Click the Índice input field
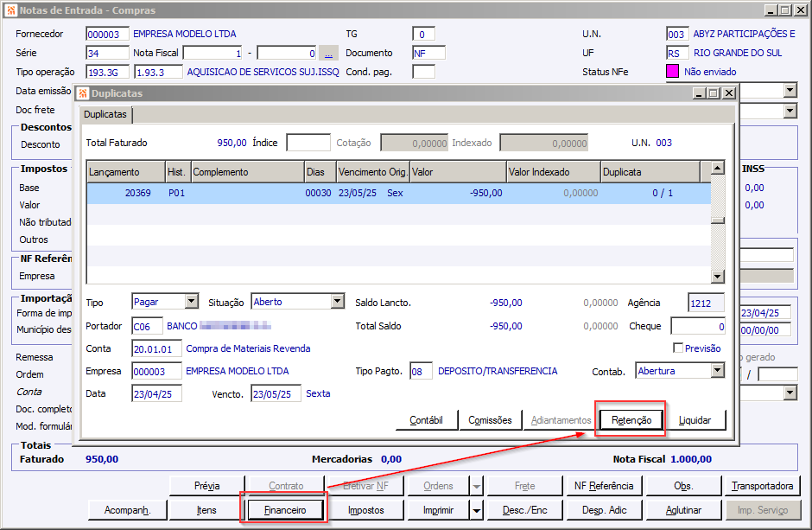 tap(308, 143)
